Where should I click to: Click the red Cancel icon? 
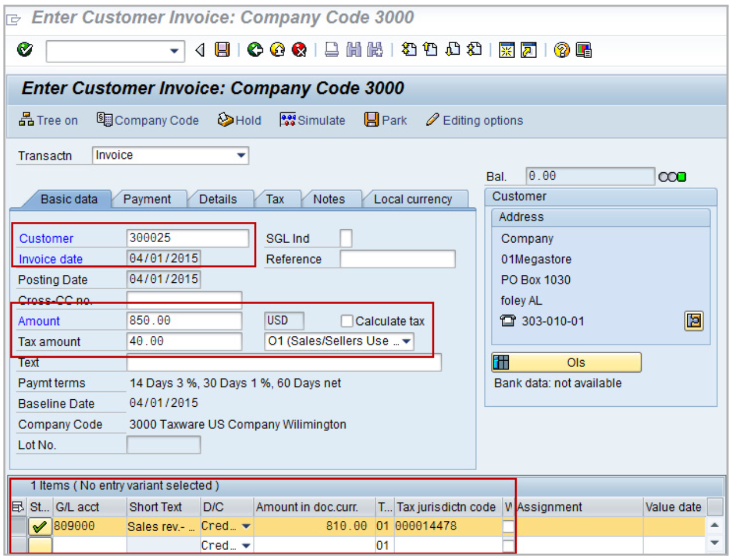pyautogui.click(x=299, y=50)
